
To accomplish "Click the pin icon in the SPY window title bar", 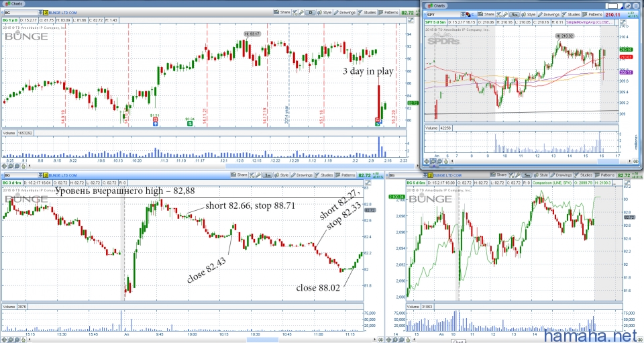I will coord(628,6).
